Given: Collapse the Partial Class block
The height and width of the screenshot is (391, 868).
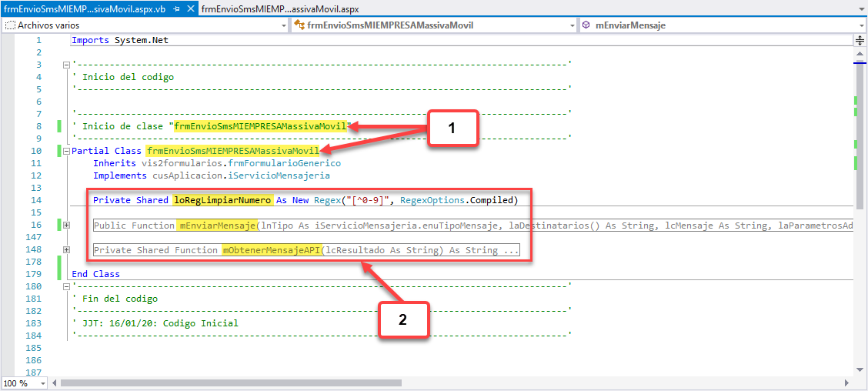Looking at the screenshot, I should [x=66, y=151].
